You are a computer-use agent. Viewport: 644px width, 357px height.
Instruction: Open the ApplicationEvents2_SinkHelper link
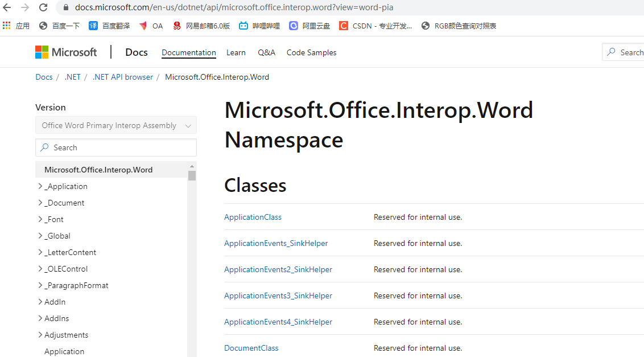point(278,269)
